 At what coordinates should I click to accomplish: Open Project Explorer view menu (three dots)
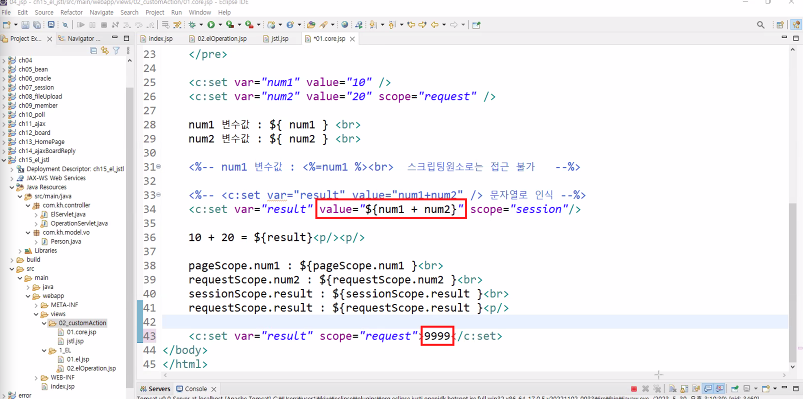click(128, 50)
